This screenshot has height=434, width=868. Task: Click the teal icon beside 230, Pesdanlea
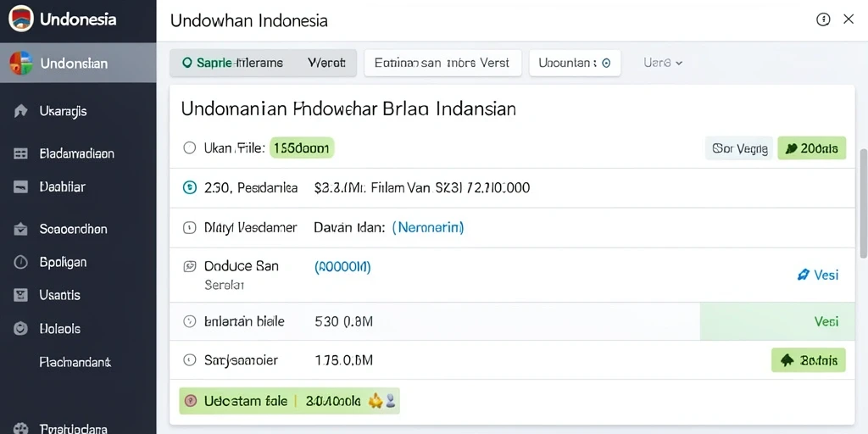pyautogui.click(x=189, y=187)
